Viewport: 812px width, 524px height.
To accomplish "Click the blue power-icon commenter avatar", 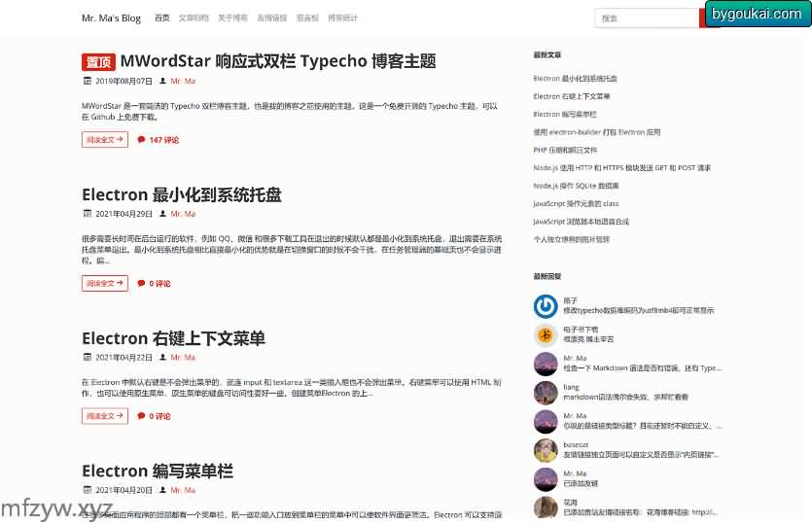I will coord(546,307).
